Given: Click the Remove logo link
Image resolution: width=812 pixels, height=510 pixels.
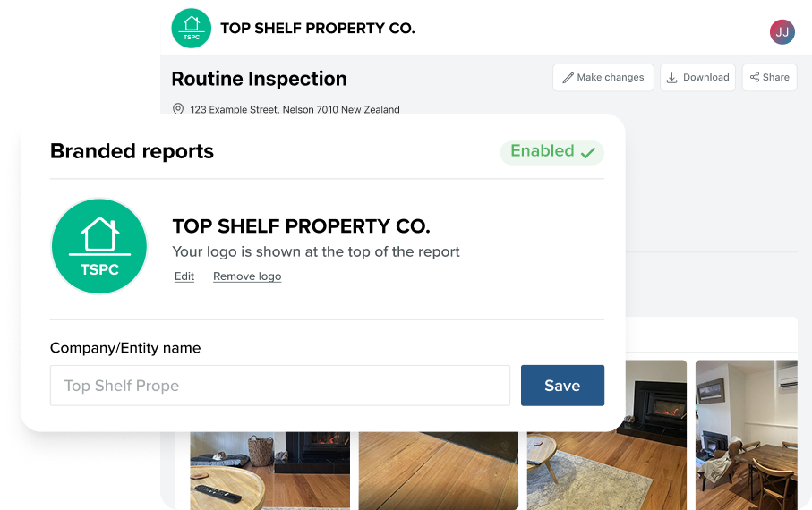Looking at the screenshot, I should pos(247,276).
